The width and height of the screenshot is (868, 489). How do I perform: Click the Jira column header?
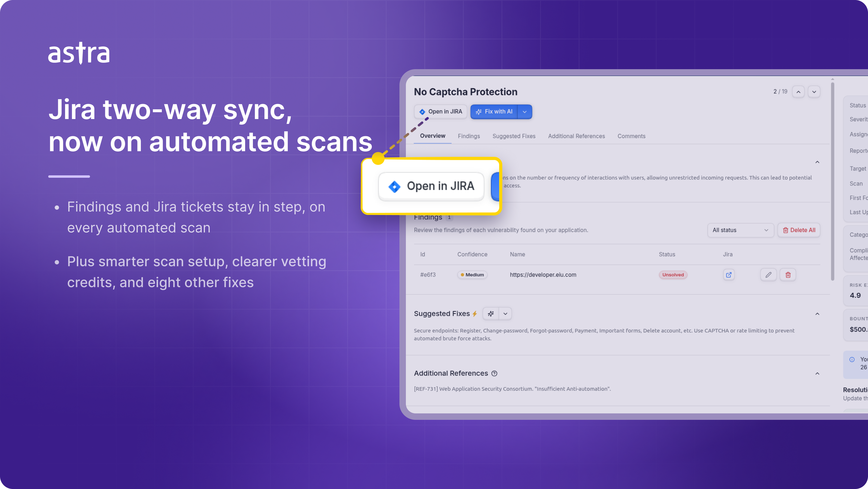[728, 254]
